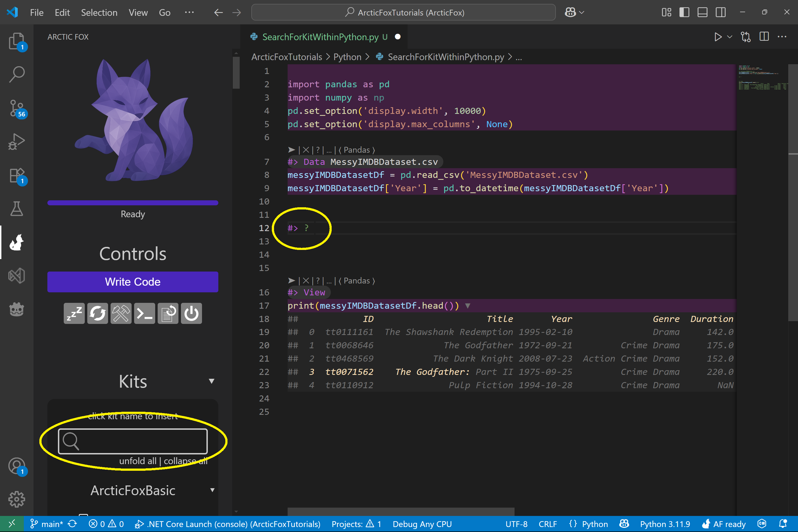
Task: Click the power control icon
Action: coord(191,313)
